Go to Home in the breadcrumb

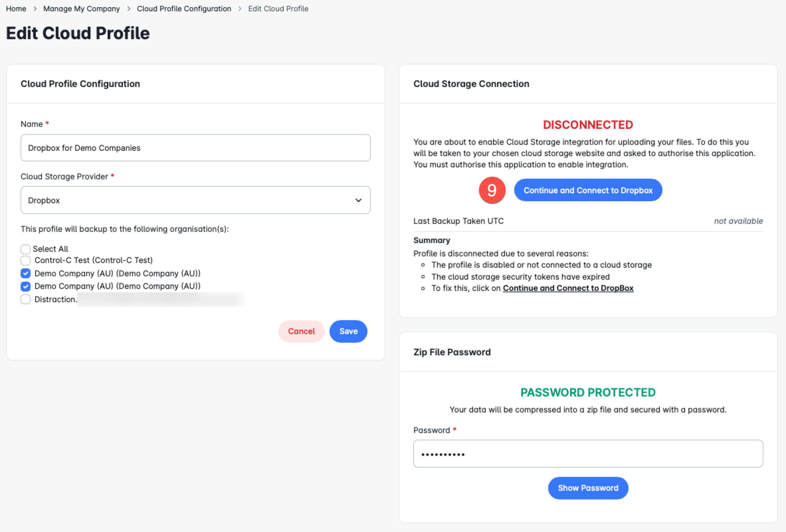pyautogui.click(x=16, y=9)
